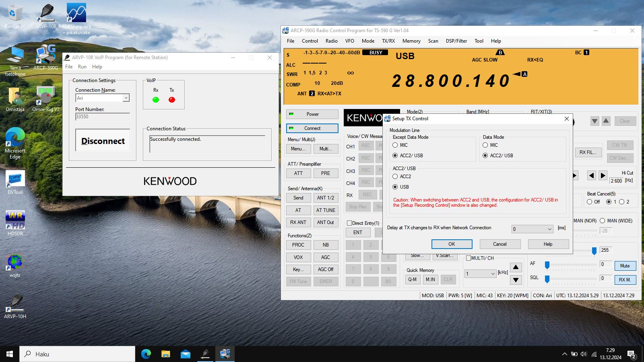Open the kHz step dropdown
The image size is (644, 362).
[481, 274]
